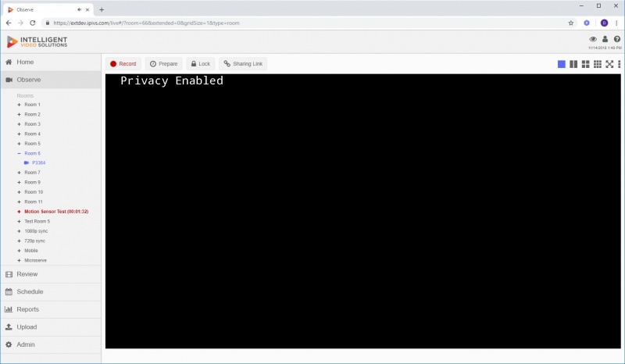Select Test Room 5 in the list
Image resolution: width=625 pixels, height=364 pixels.
(37, 221)
